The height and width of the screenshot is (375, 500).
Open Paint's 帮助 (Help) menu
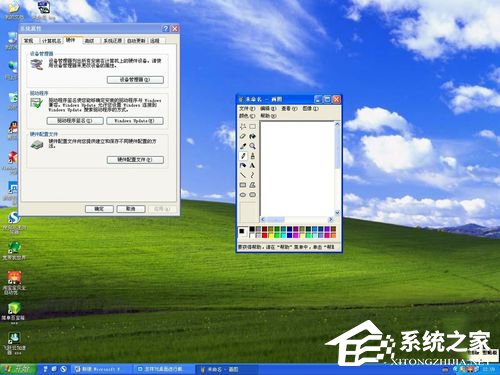click(x=268, y=116)
